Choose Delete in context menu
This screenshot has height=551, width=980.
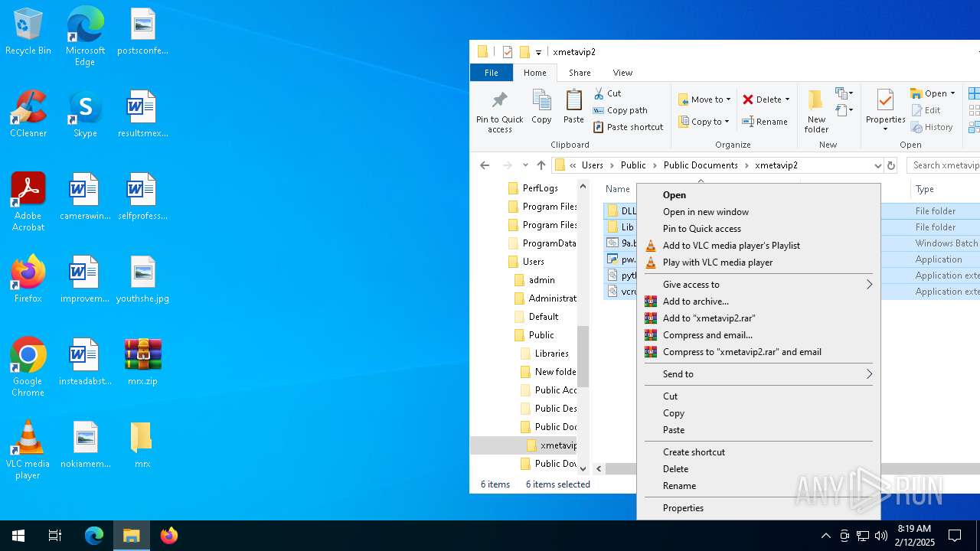[759, 468]
